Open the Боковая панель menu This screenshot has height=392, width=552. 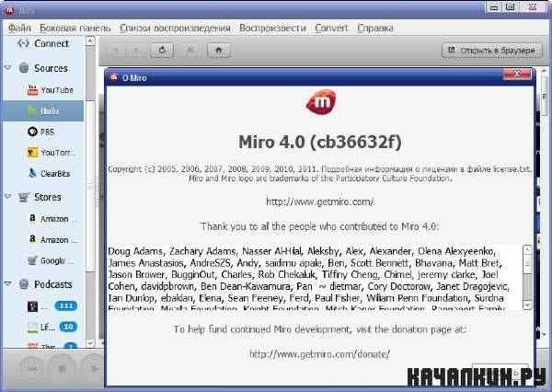tap(75, 28)
